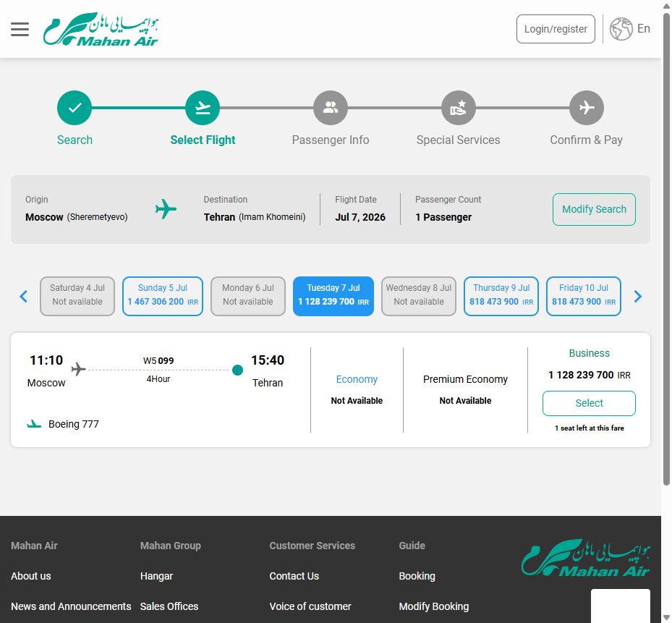672x623 pixels.
Task: Click the Search step checkmark icon
Action: 75,108
